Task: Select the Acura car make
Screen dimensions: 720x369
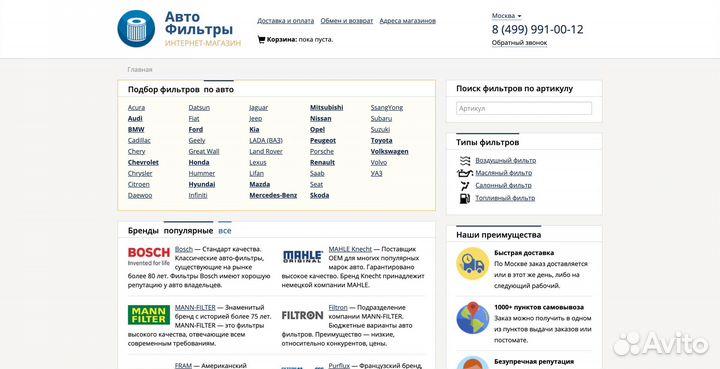Action: coord(136,107)
